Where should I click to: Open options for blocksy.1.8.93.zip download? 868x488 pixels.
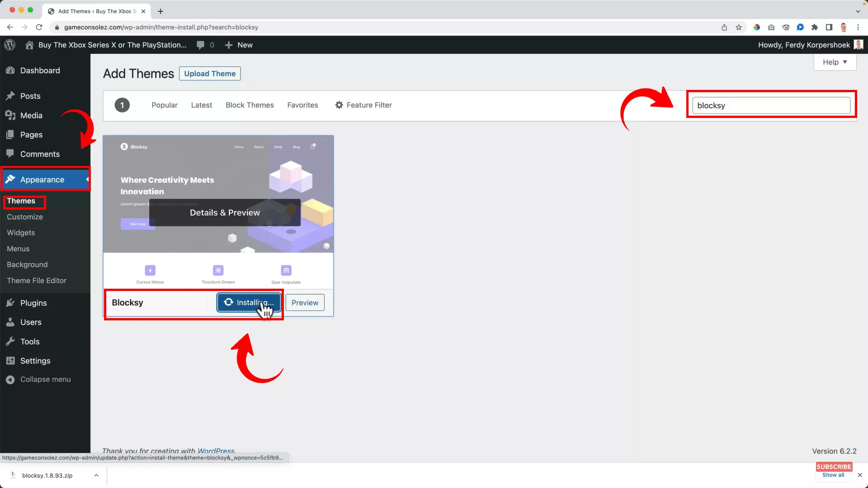(96, 475)
